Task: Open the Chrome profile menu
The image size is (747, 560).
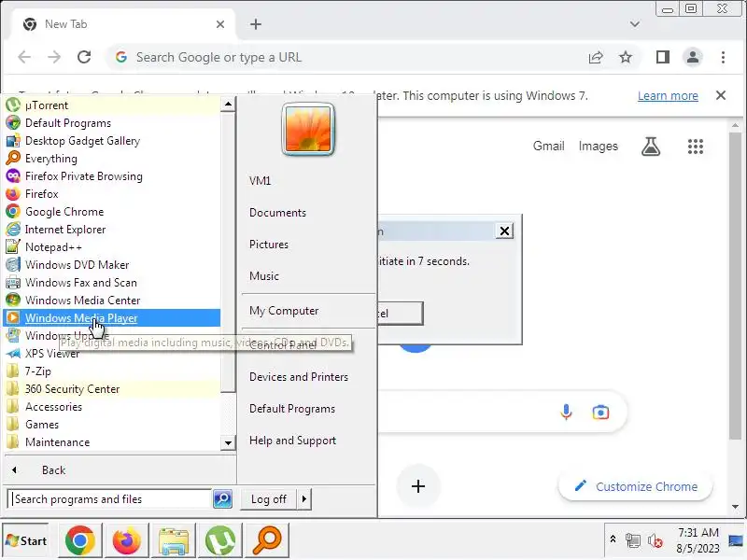Action: coord(693,57)
